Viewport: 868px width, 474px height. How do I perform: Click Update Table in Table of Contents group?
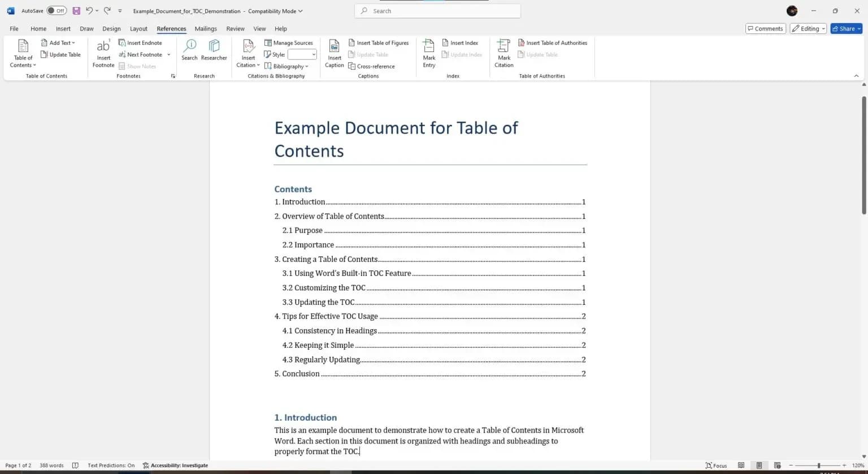point(60,55)
